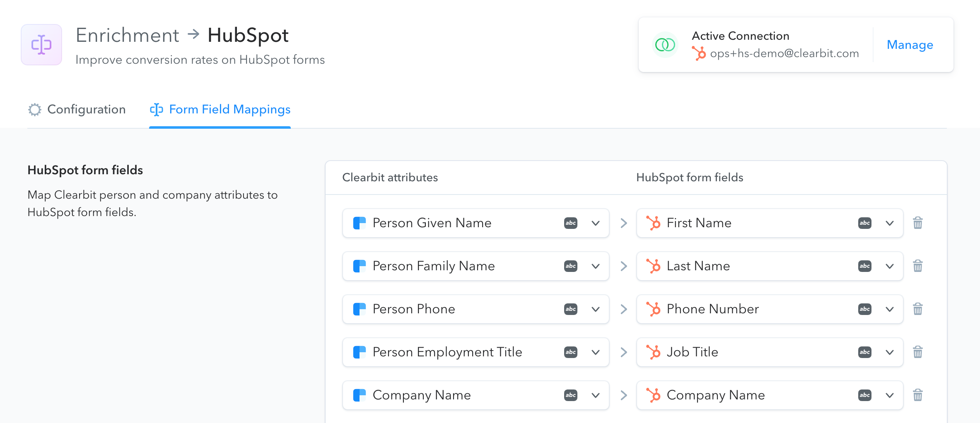Click trash icon next to Last Name

(x=918, y=266)
